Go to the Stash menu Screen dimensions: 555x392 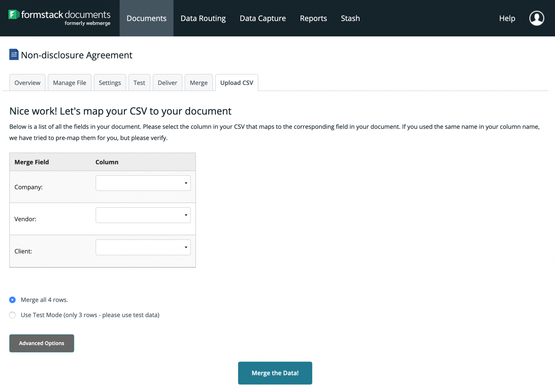click(x=350, y=18)
